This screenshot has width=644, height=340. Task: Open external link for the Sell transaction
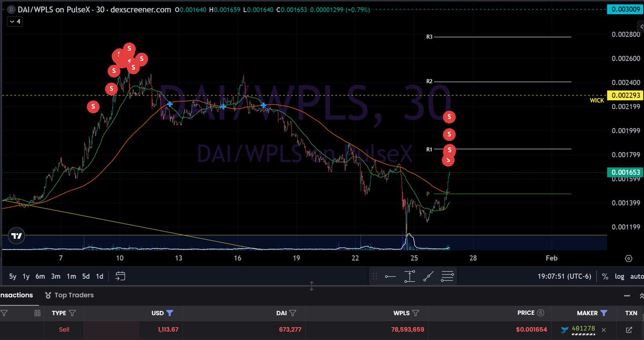coord(629,330)
